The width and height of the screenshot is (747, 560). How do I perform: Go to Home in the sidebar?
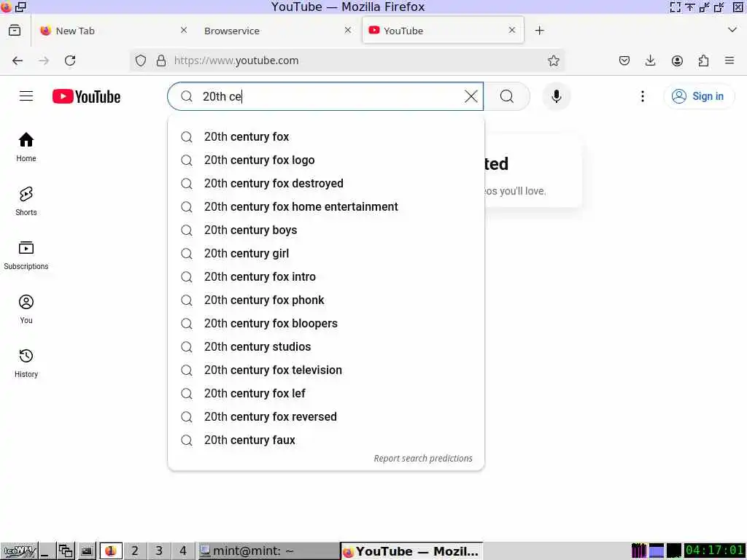click(x=26, y=147)
